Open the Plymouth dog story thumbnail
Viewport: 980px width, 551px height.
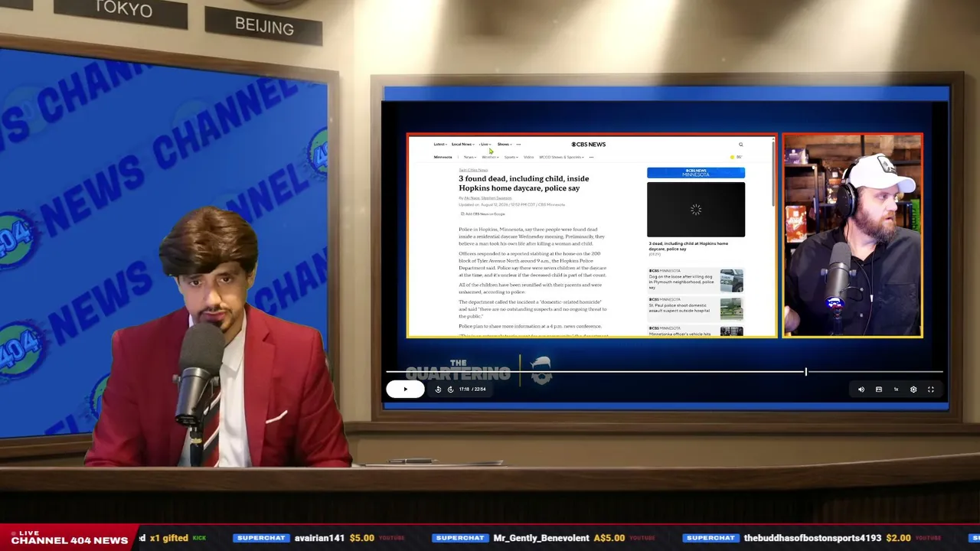click(x=731, y=280)
